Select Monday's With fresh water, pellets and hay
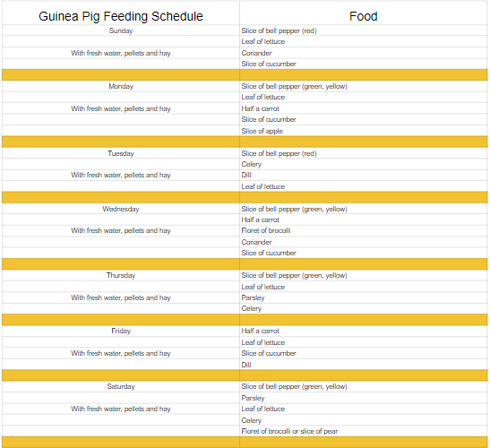This screenshot has width=490, height=448. (x=121, y=108)
